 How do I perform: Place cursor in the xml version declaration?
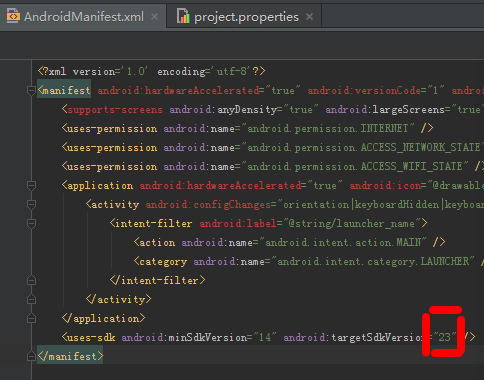tap(152, 71)
